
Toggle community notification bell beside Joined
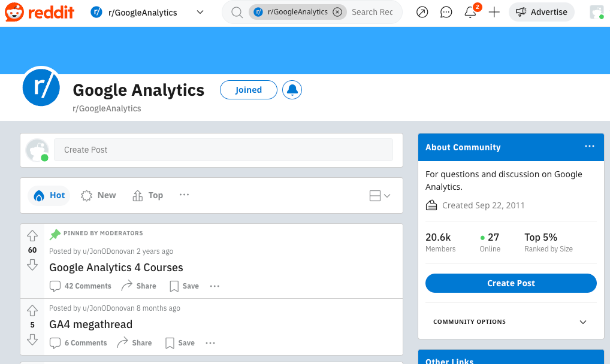[x=292, y=90]
